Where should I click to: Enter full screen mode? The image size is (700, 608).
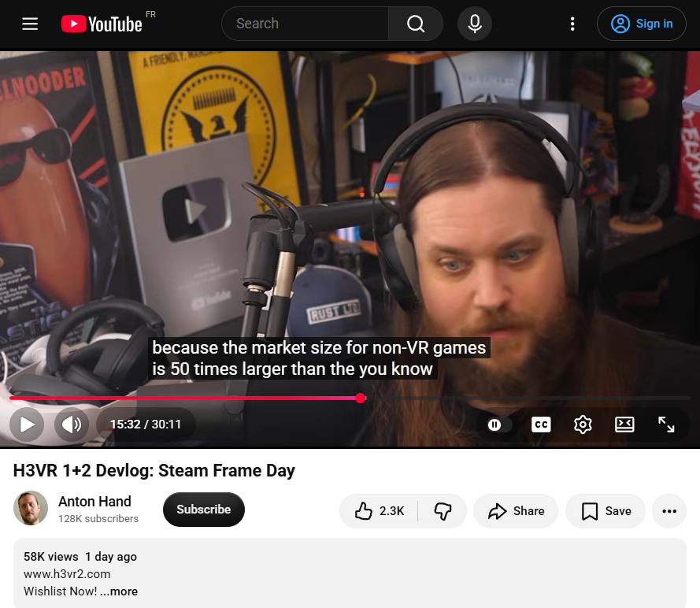[666, 424]
